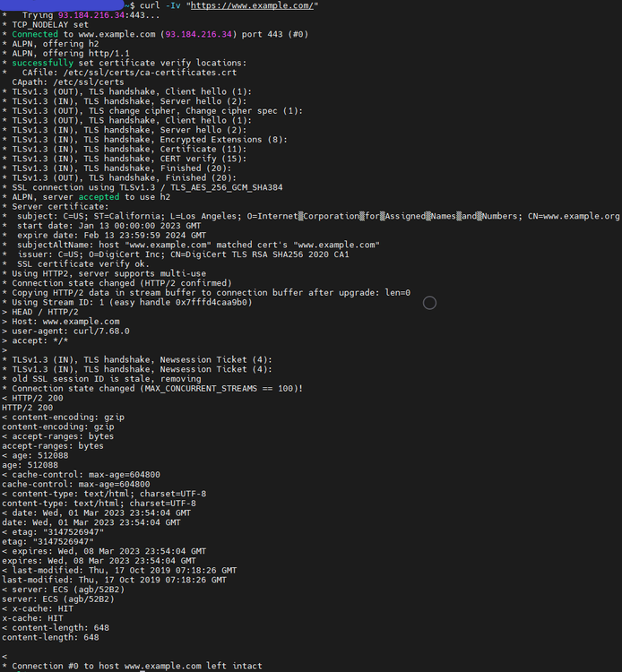Click the subjectAltName matched line
Image resolution: width=622 pixels, height=672 pixels.
197,245
